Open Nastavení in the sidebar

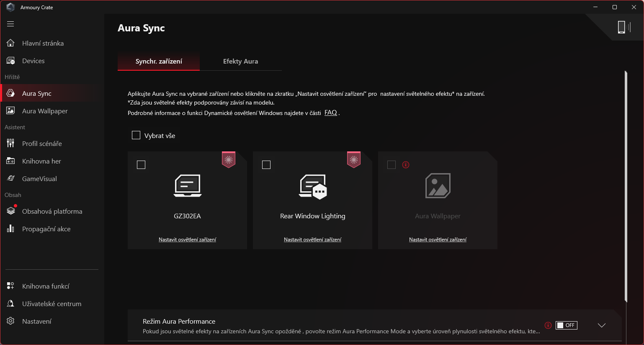(52, 321)
